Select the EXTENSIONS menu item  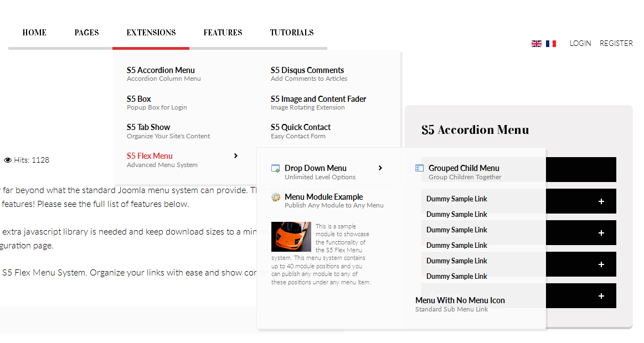151,33
